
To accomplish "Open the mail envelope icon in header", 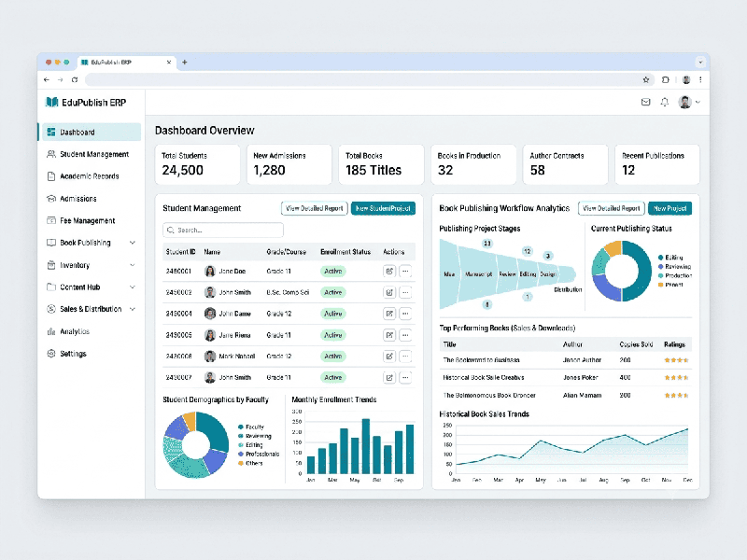I will [x=645, y=102].
